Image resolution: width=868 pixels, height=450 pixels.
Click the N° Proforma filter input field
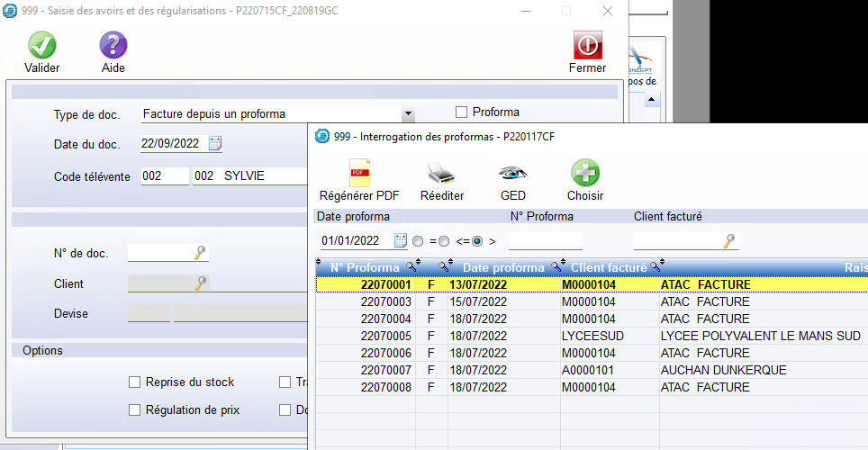(x=545, y=241)
